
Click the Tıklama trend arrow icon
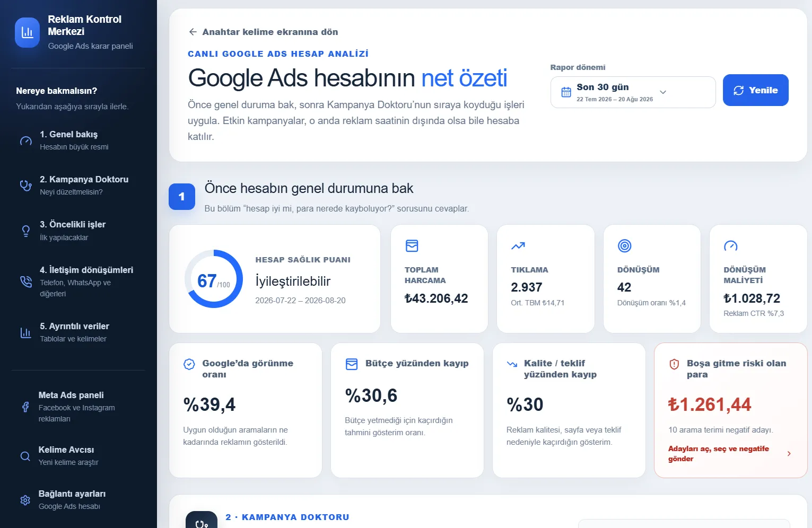point(518,246)
